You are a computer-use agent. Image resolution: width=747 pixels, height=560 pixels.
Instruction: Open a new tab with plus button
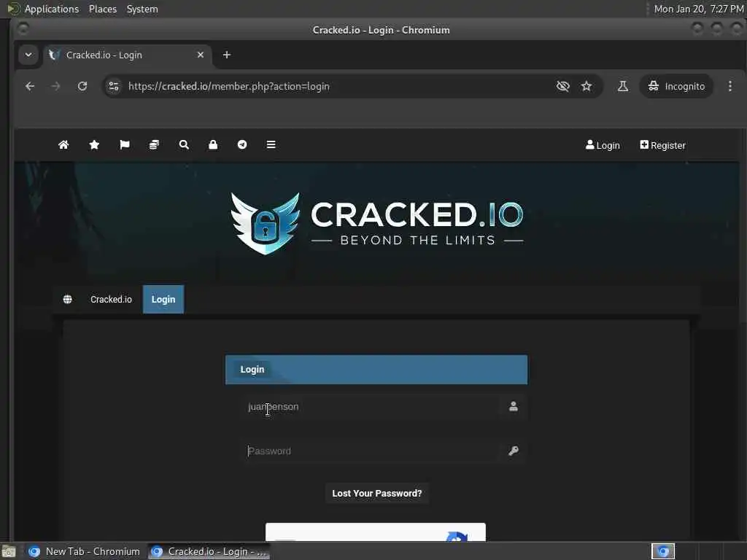(x=227, y=55)
